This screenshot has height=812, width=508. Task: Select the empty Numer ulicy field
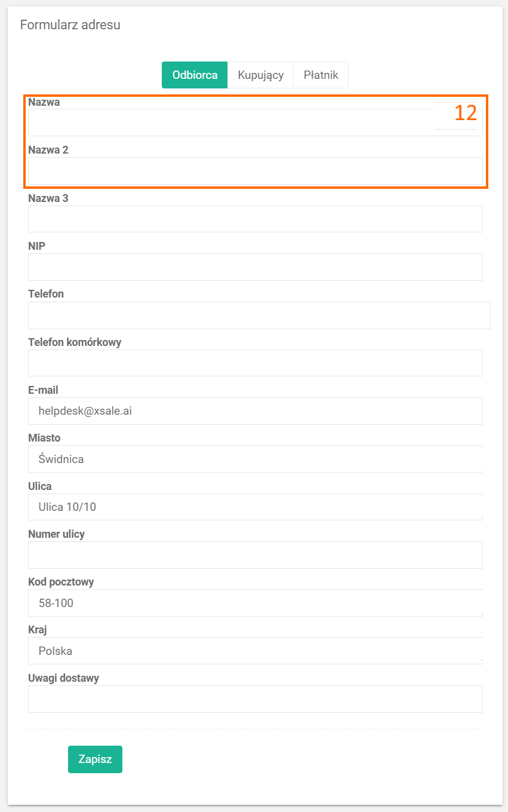click(x=255, y=555)
